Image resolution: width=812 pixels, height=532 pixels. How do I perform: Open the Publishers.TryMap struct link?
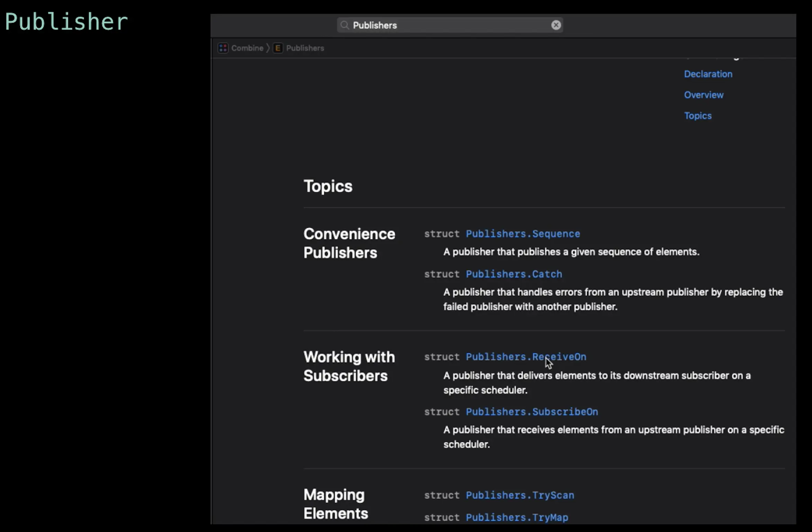(x=517, y=517)
